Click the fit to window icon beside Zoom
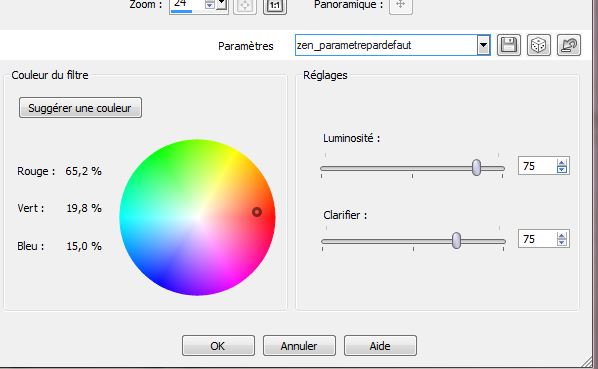Screen dimensions: 598x369 pos(244,6)
